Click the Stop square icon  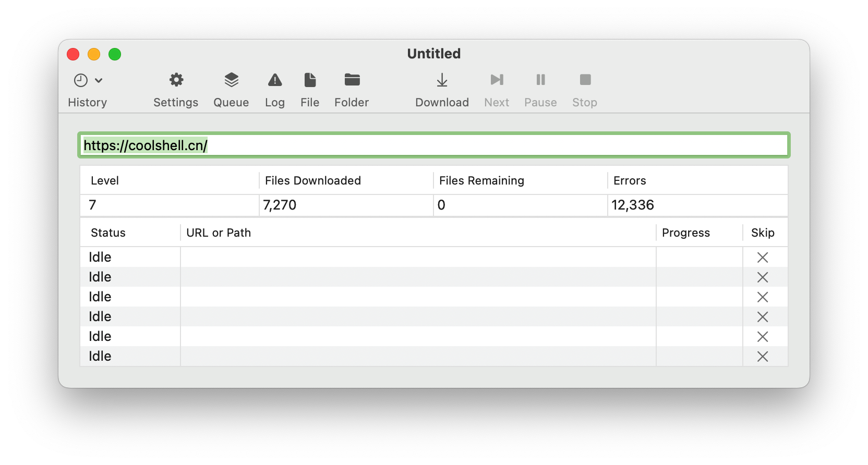(x=585, y=80)
